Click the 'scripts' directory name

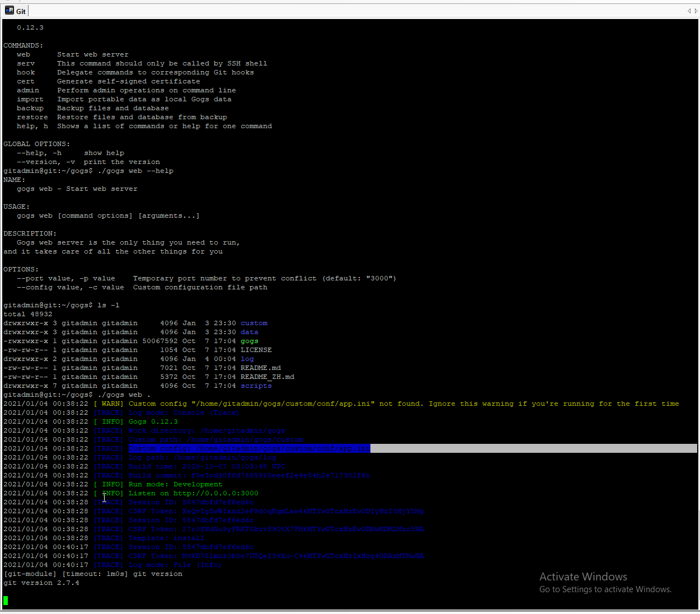(x=256, y=386)
